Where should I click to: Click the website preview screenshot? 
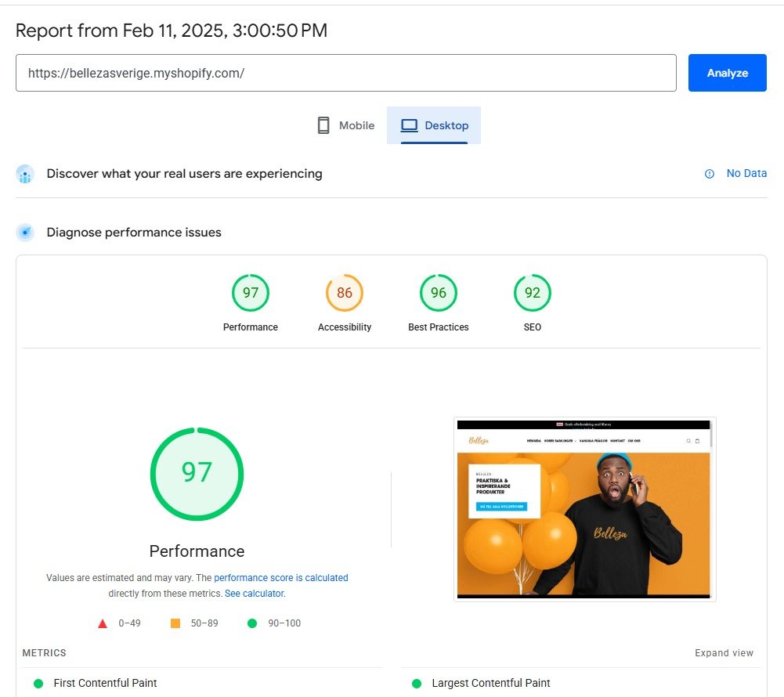(x=584, y=509)
